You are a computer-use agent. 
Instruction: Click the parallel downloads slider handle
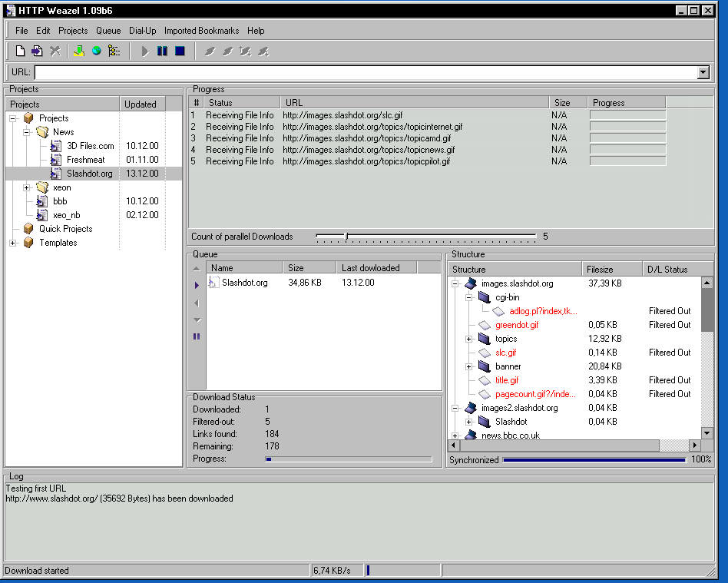pos(346,237)
